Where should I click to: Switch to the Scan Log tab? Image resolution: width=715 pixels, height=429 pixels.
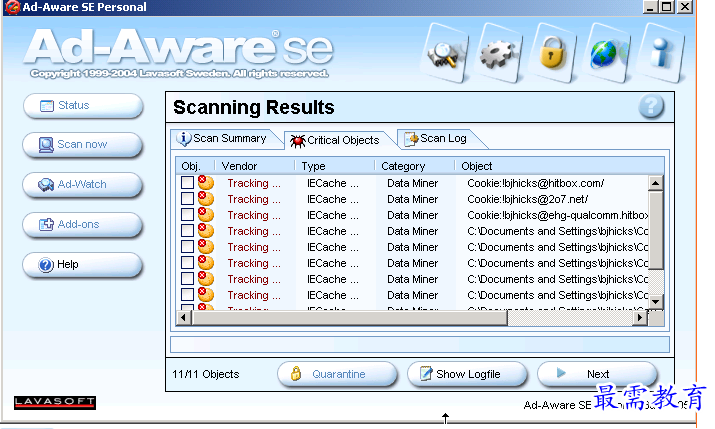coord(438,138)
